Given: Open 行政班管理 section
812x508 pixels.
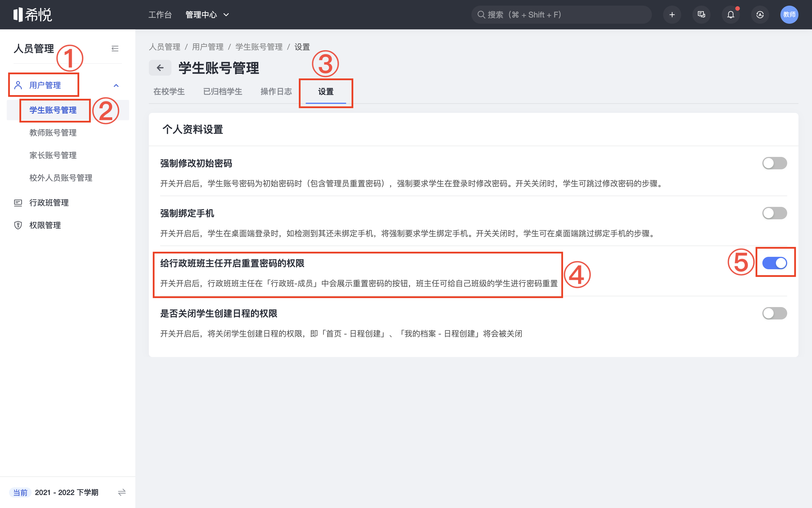Looking at the screenshot, I should pos(49,203).
